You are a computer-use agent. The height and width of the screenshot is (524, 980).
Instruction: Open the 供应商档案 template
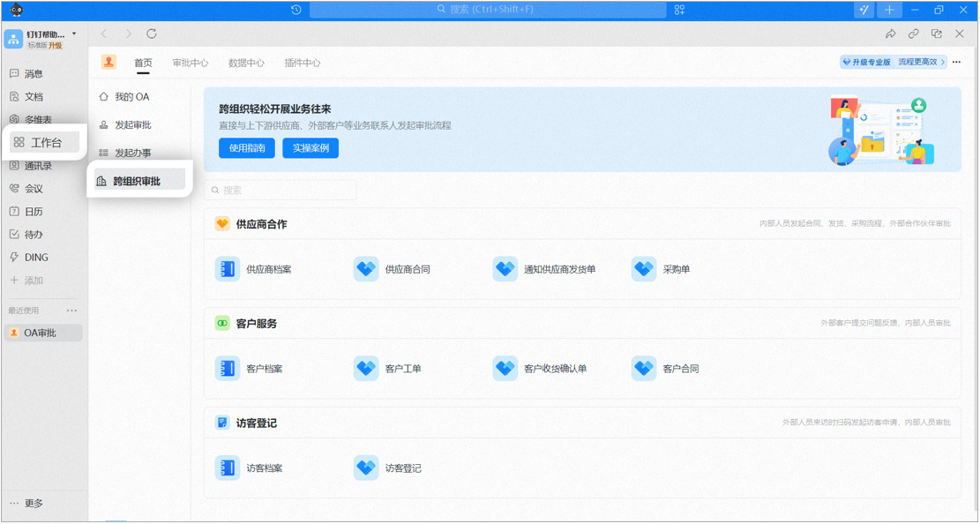tap(254, 270)
